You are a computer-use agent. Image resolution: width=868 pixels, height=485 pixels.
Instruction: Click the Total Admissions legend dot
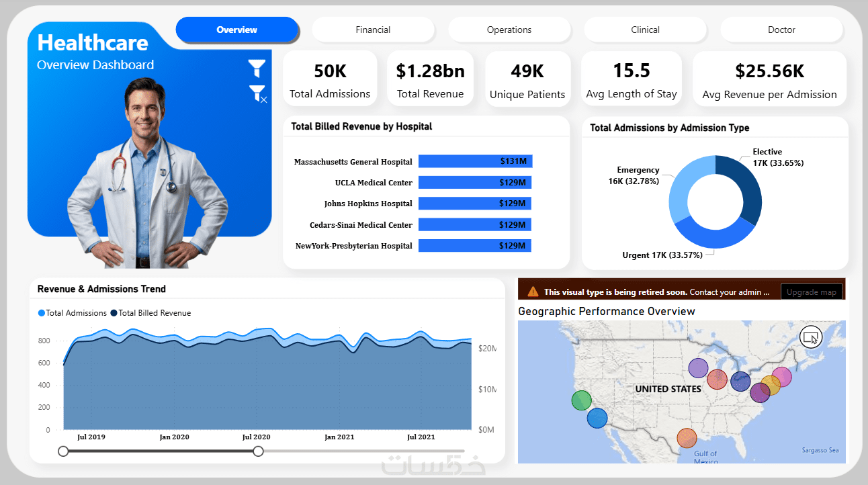[42, 313]
